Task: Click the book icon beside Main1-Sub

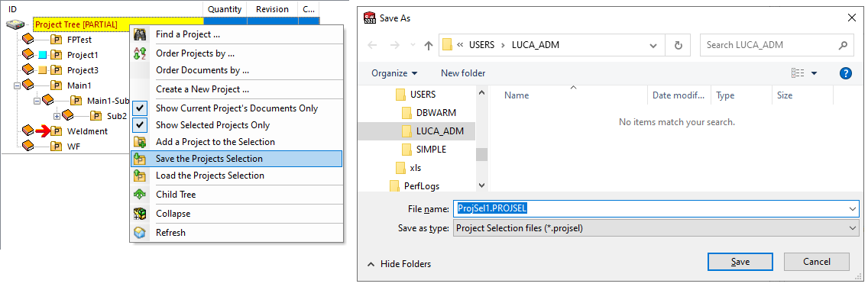Action: pyautogui.click(x=47, y=101)
